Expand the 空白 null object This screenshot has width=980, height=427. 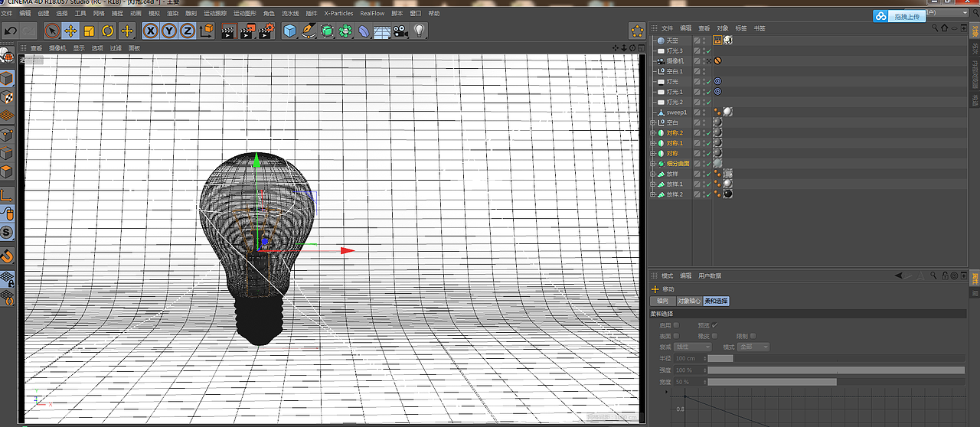tap(653, 122)
